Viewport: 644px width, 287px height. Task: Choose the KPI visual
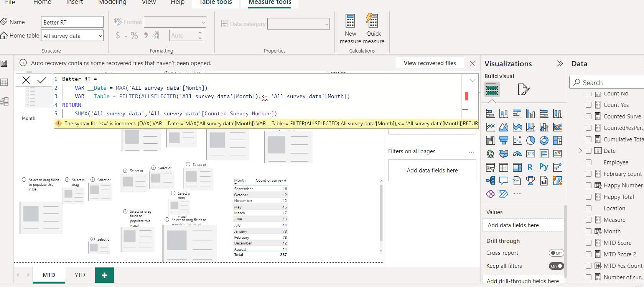tap(557, 154)
